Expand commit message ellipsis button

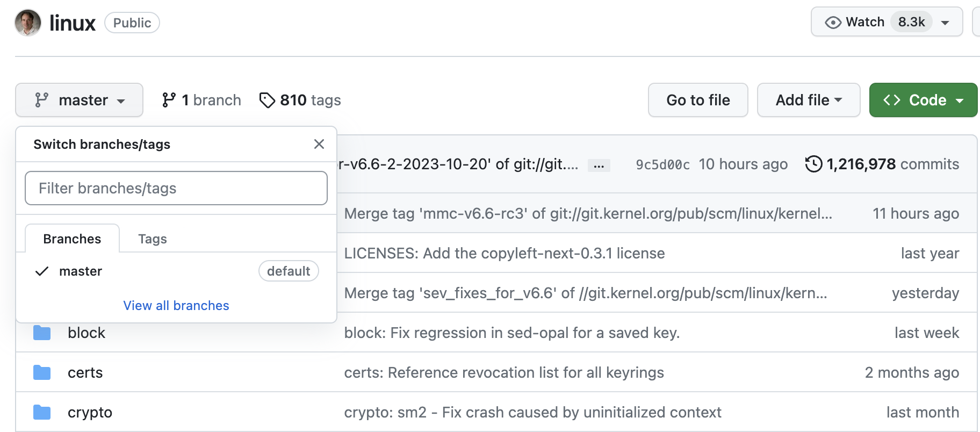(x=599, y=165)
